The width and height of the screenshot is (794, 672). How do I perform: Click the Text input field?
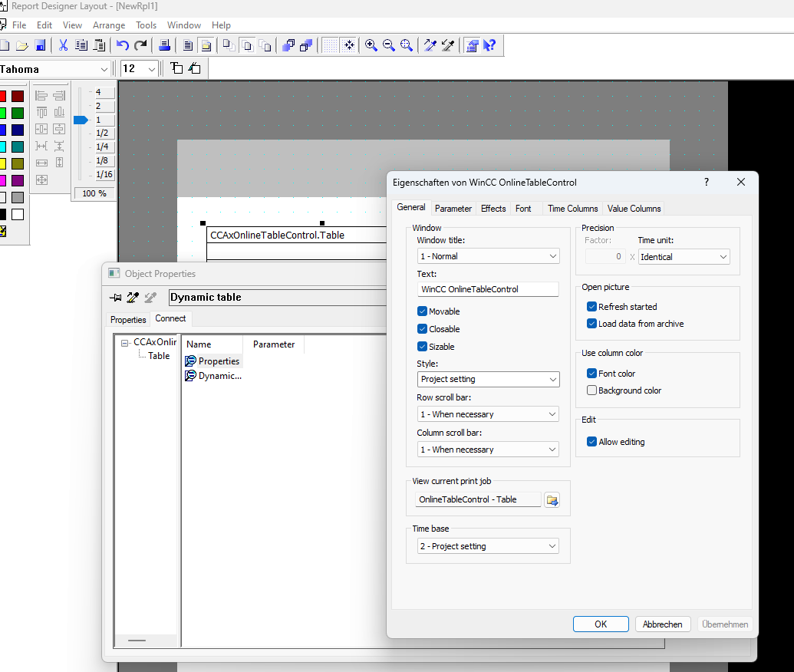488,289
